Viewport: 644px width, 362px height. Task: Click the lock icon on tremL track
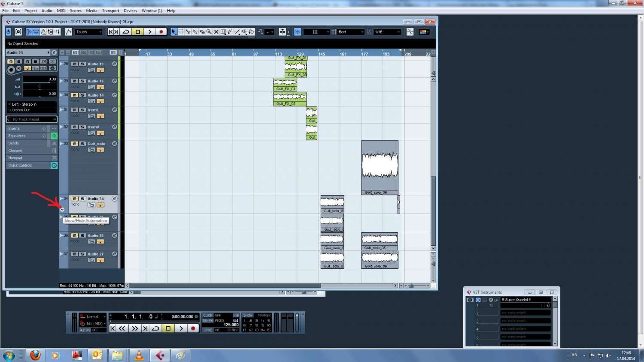(91, 116)
